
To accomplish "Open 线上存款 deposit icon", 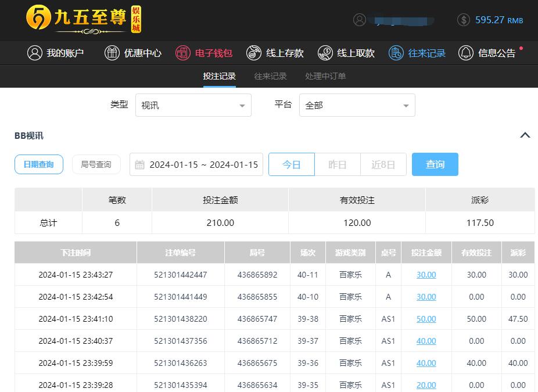I will (x=254, y=53).
